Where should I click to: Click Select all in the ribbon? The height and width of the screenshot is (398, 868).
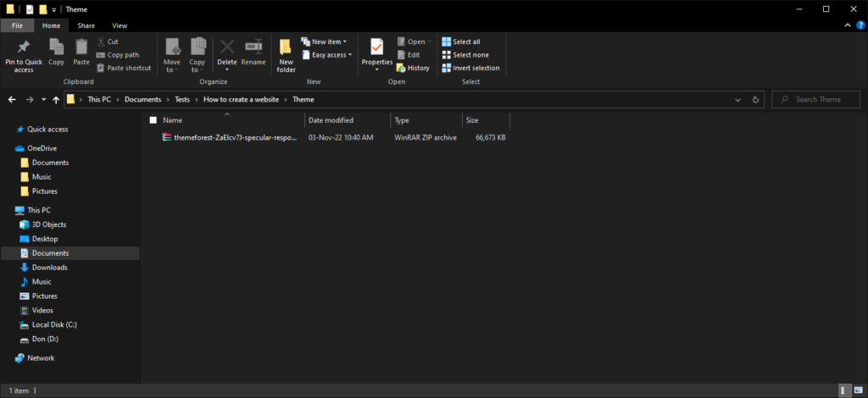click(460, 41)
